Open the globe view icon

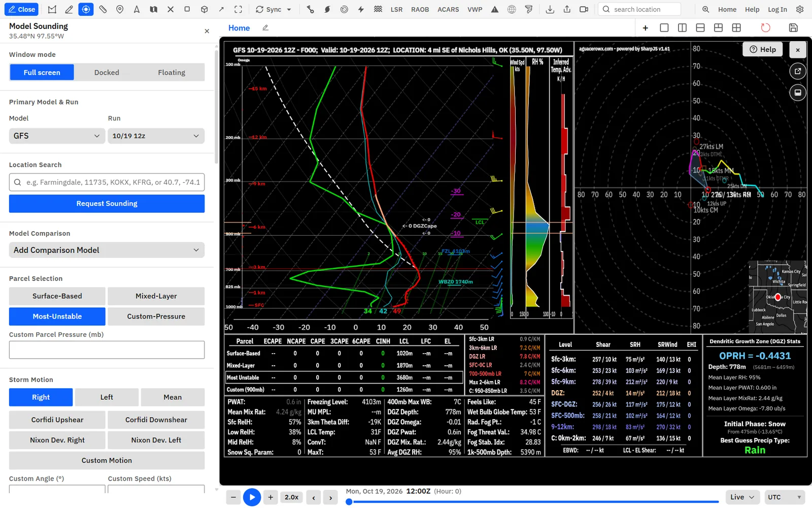point(512,9)
